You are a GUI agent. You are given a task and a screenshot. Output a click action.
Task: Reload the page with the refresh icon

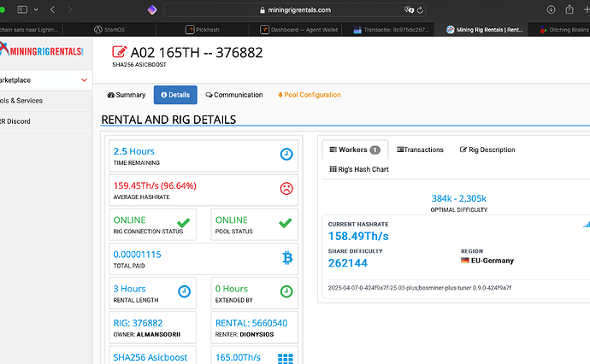[421, 10]
